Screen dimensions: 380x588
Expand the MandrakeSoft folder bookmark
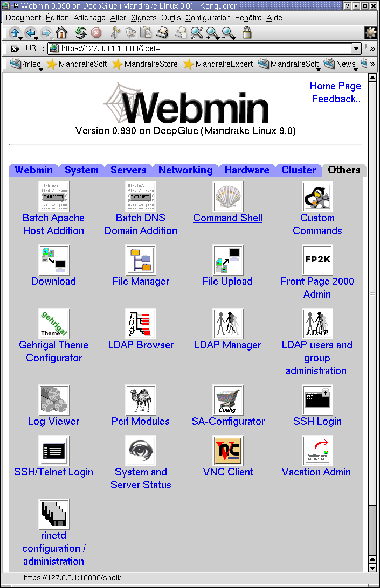click(x=289, y=64)
